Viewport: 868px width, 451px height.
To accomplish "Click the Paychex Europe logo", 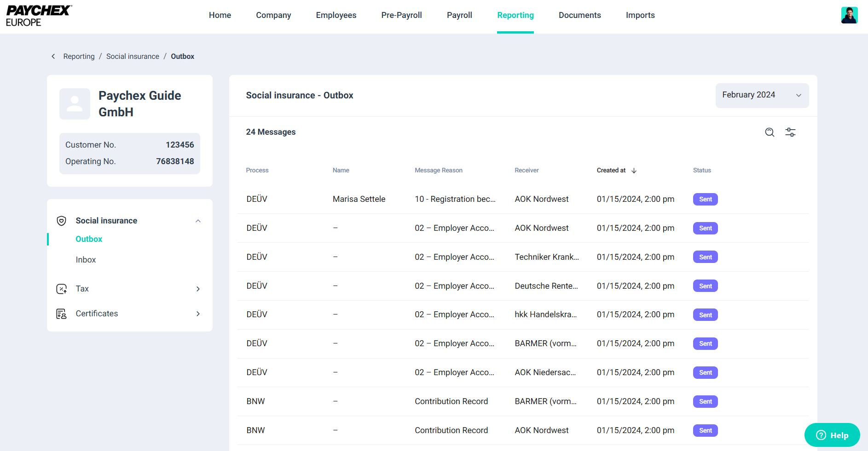I will coord(39,16).
